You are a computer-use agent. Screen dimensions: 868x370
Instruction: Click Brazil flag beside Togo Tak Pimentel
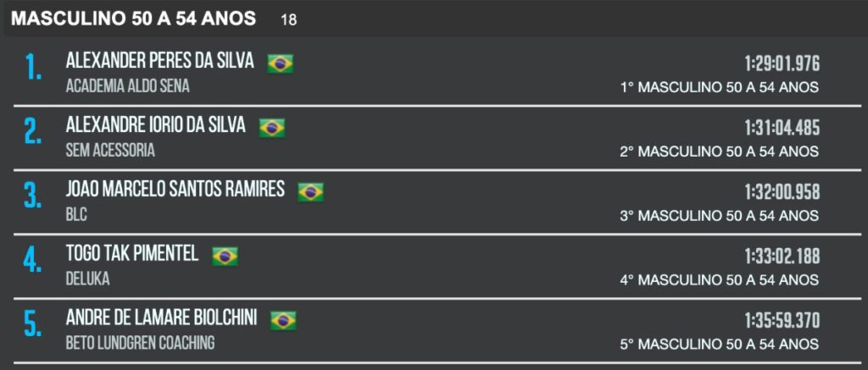click(x=225, y=256)
